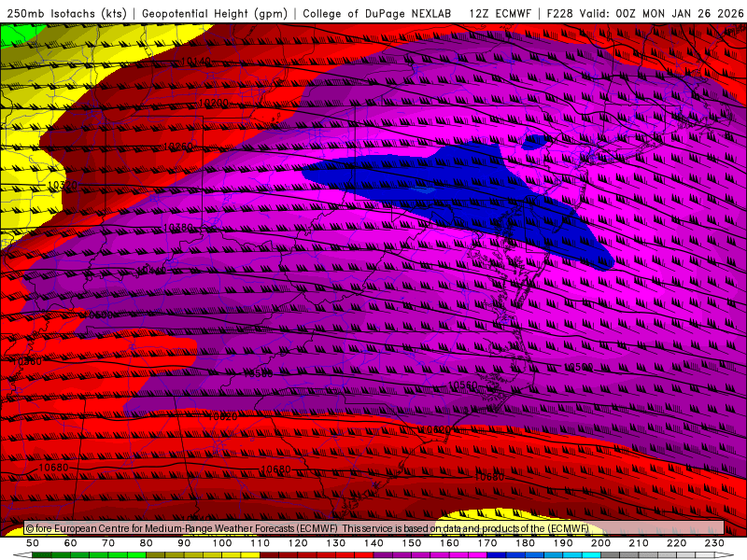The image size is (747, 560).
Task: Click the 70 knots legend value
Action: point(108,543)
